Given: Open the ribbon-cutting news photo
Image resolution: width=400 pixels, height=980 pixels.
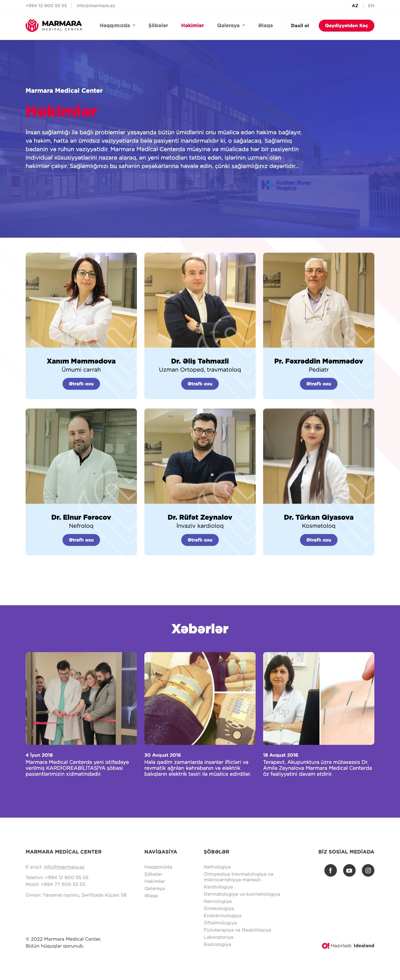Looking at the screenshot, I should pyautogui.click(x=81, y=699).
